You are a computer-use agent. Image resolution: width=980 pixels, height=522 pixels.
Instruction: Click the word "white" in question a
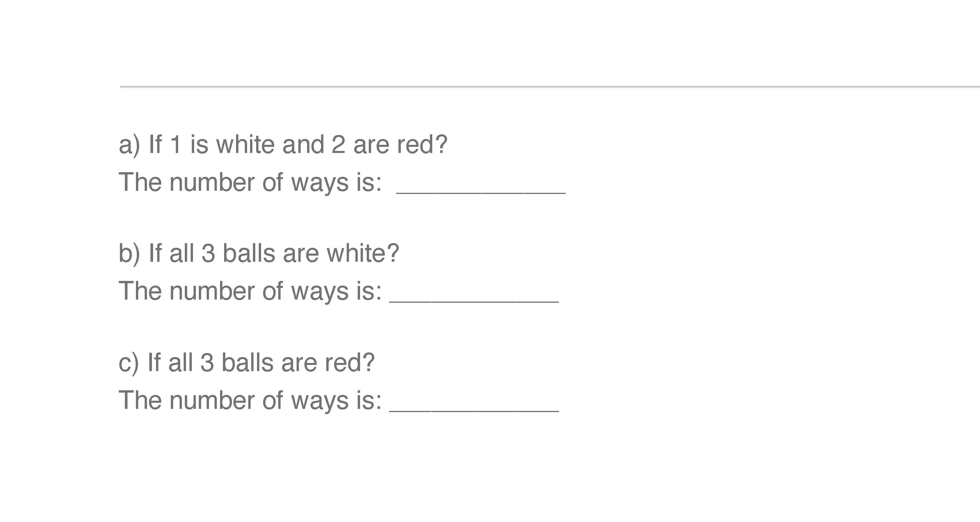245,145
